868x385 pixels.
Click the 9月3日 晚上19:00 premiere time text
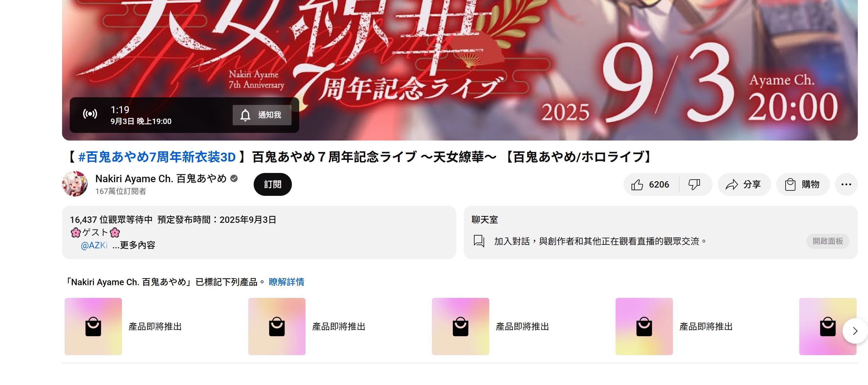pyautogui.click(x=141, y=121)
